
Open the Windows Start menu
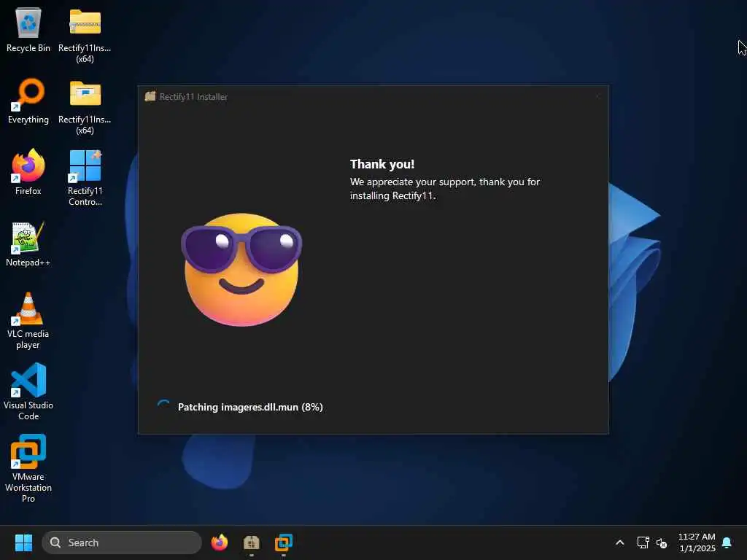[23, 542]
